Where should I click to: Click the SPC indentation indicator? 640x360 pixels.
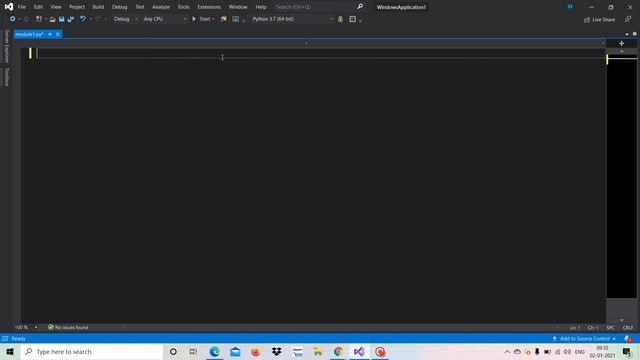pos(611,327)
